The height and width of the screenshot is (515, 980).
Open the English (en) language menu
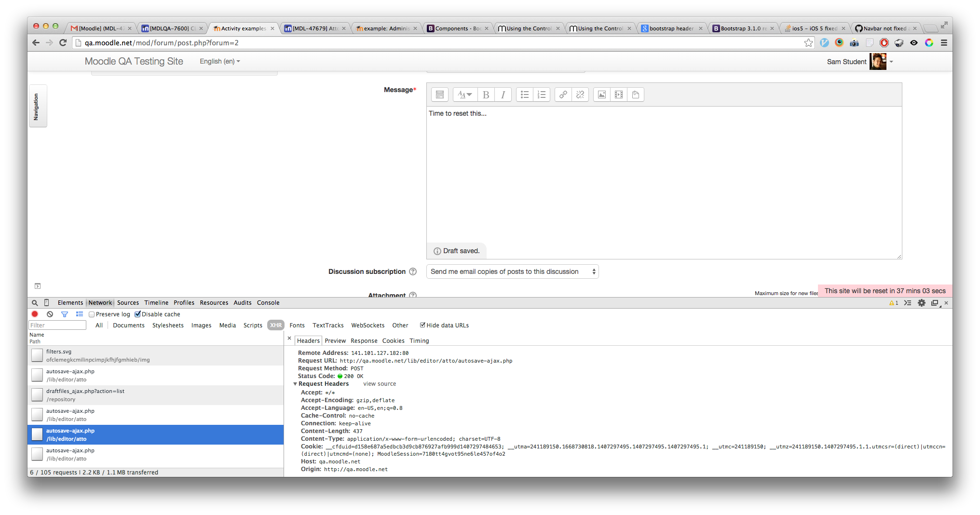point(219,61)
